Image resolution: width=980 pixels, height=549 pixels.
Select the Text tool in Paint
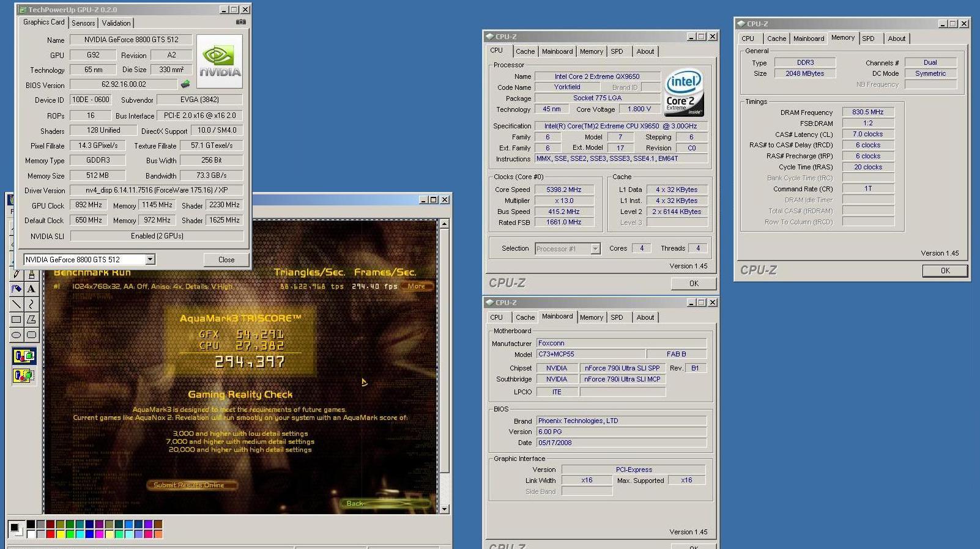[32, 289]
